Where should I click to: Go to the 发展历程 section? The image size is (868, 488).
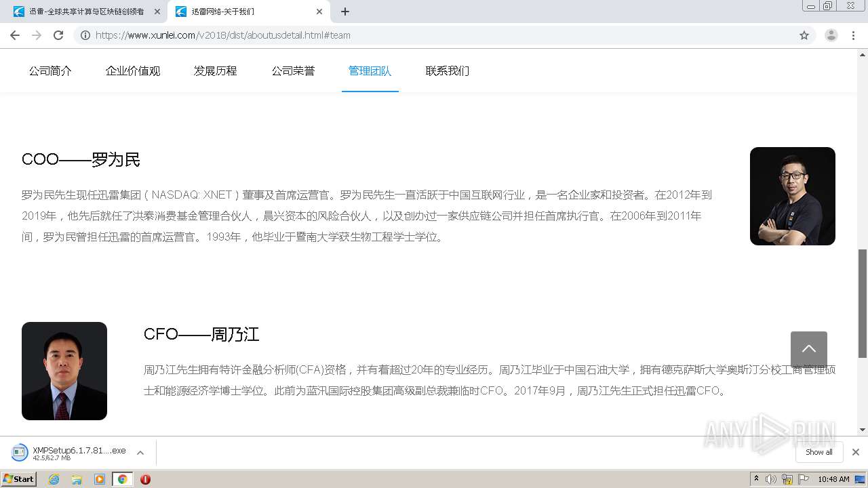click(216, 70)
